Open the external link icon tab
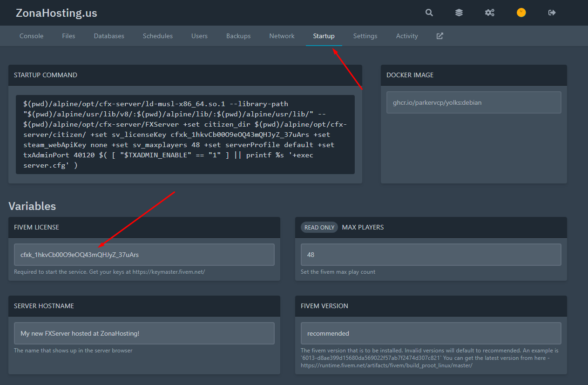The image size is (588, 385). (x=439, y=36)
